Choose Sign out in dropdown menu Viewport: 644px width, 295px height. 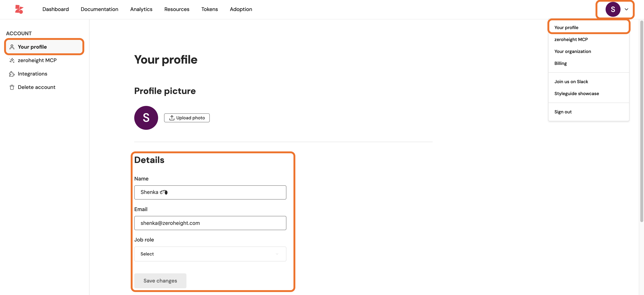pos(563,112)
